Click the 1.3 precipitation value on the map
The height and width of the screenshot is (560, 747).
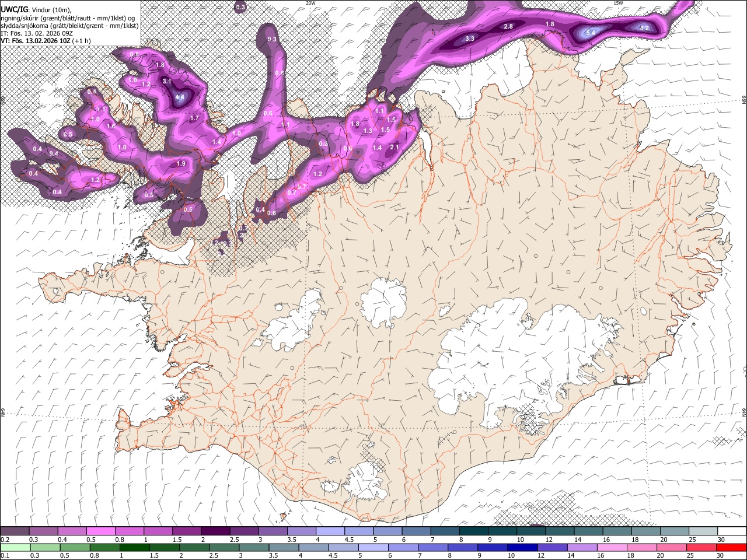pyautogui.click(x=368, y=131)
